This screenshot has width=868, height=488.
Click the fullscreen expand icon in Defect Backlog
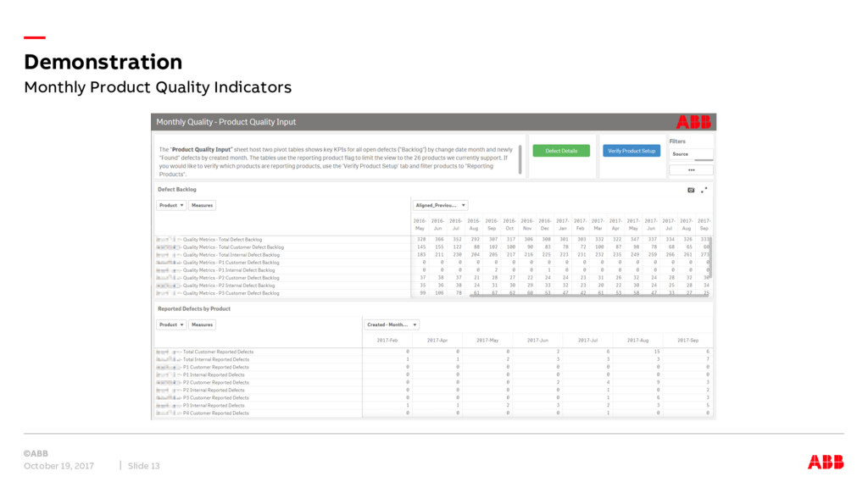pyautogui.click(x=704, y=190)
